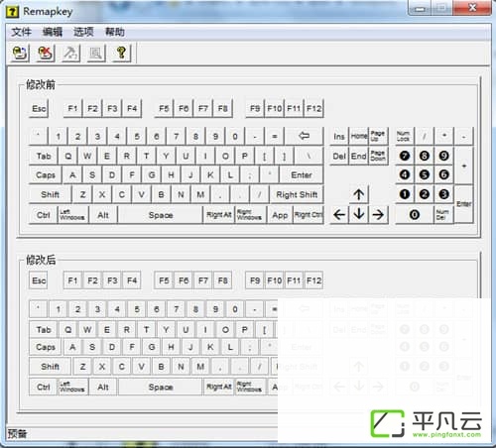496x448 pixels.
Task: Click numpad Enter key in 修改前 keyboard
Action: [464, 204]
